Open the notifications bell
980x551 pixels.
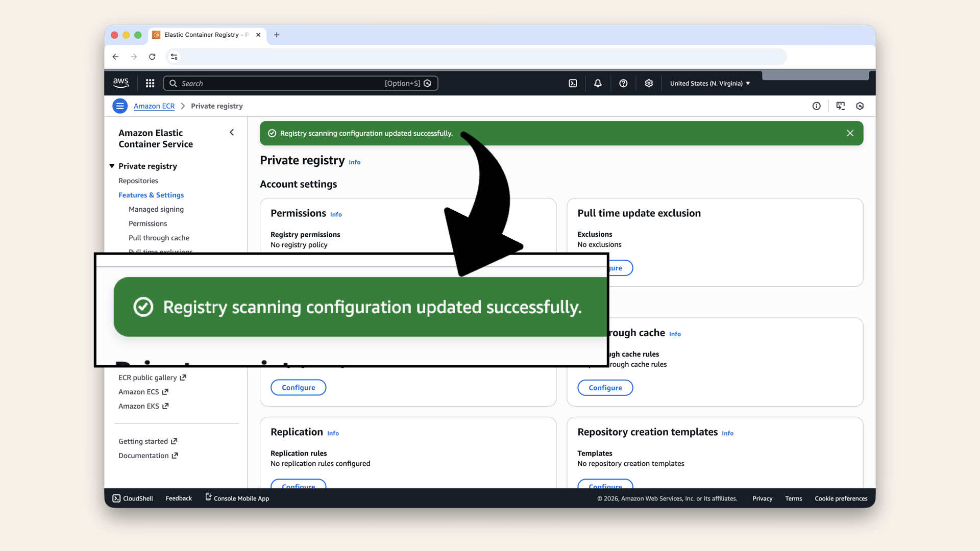(x=597, y=83)
